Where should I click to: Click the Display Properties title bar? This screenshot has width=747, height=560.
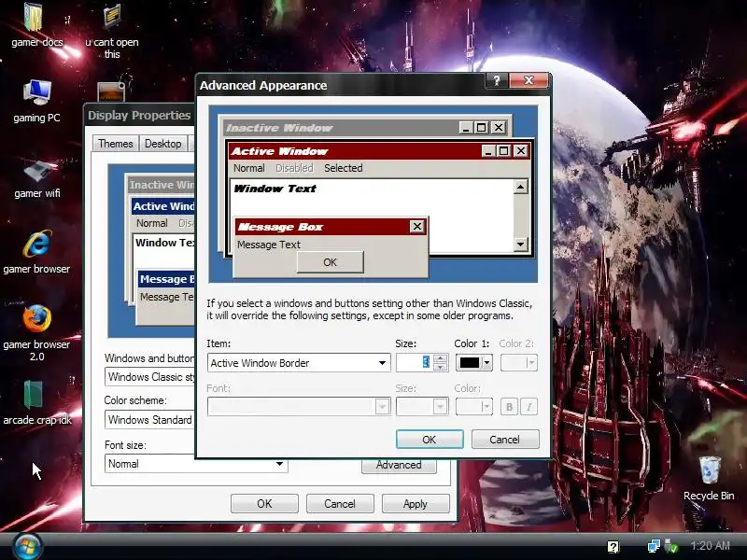pos(139,115)
